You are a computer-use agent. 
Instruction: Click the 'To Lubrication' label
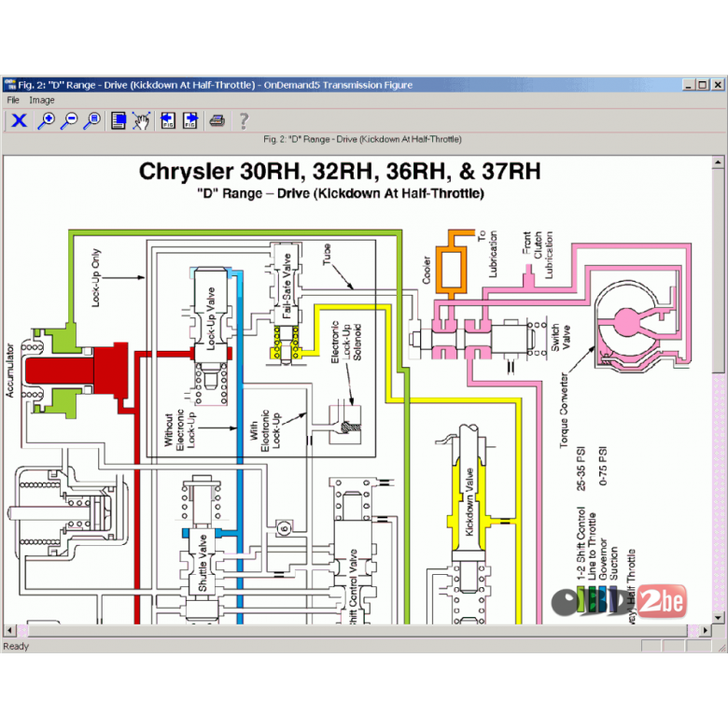pos(487,254)
